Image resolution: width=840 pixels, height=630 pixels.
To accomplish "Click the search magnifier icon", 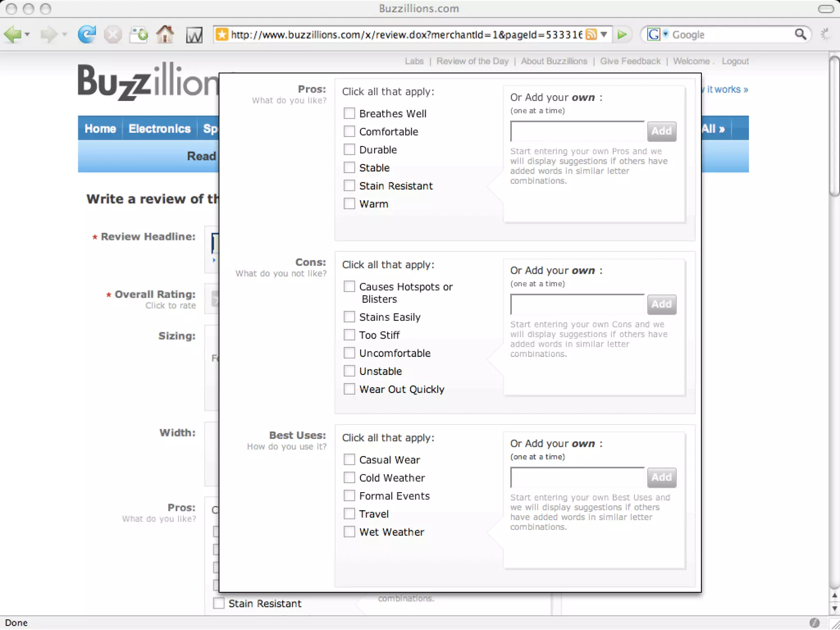I will pyautogui.click(x=800, y=34).
